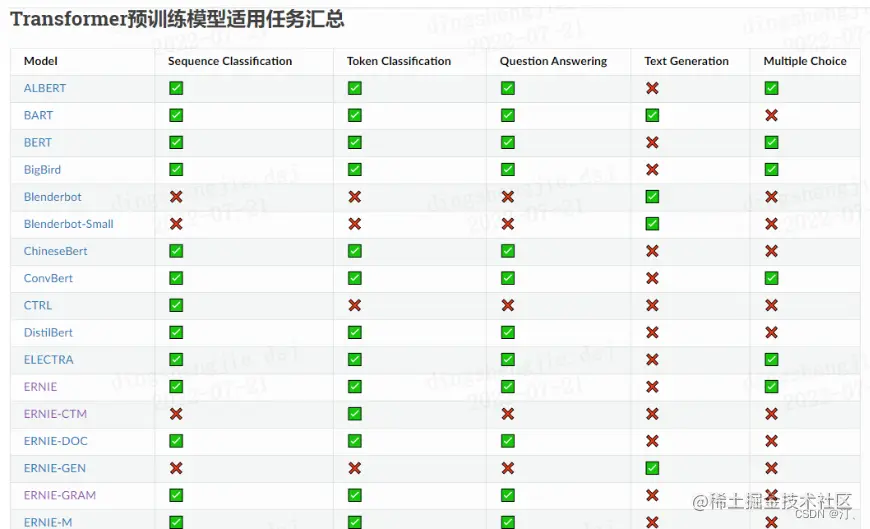Click the Multiple Choice column header
The height and width of the screenshot is (529, 870).
[805, 61]
